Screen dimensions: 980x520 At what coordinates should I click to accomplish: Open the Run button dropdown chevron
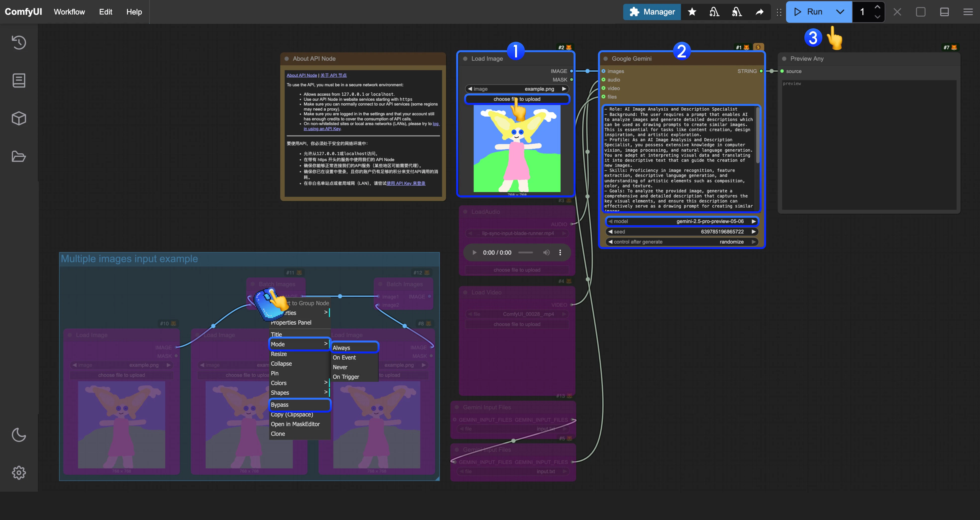840,12
